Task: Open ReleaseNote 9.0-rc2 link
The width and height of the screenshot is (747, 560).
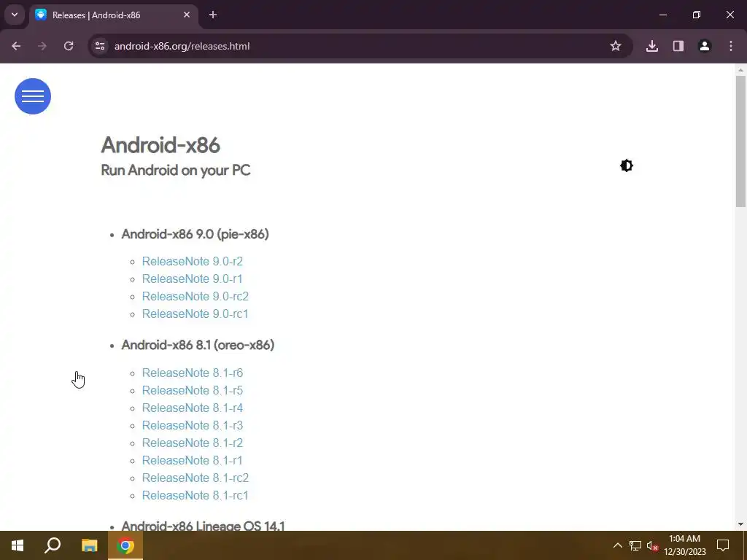Action: (x=196, y=296)
